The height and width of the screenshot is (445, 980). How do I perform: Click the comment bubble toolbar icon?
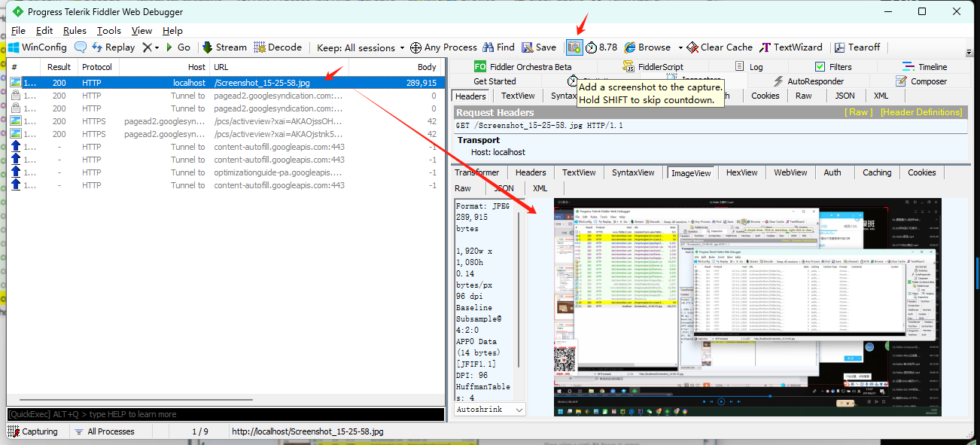[80, 47]
